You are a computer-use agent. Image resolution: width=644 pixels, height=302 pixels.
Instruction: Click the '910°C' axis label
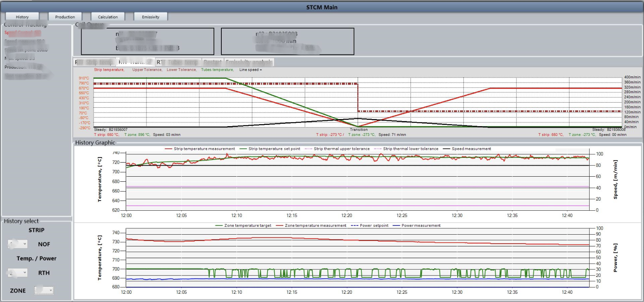coord(84,78)
